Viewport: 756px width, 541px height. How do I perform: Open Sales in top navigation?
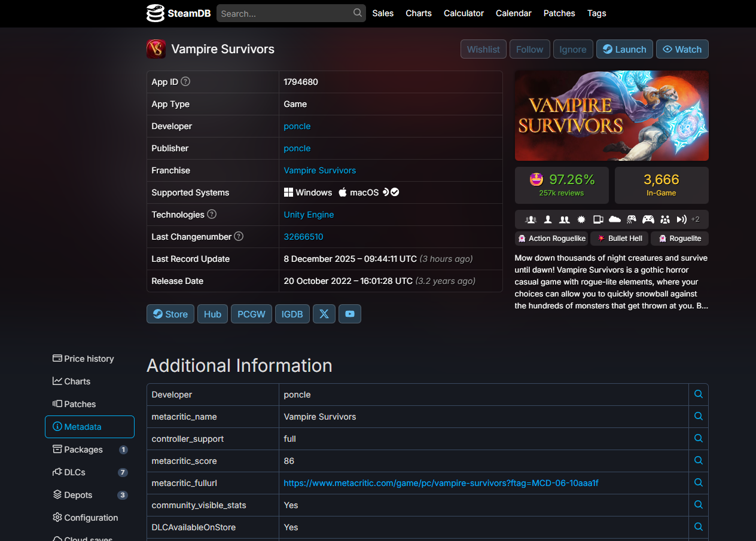click(383, 13)
